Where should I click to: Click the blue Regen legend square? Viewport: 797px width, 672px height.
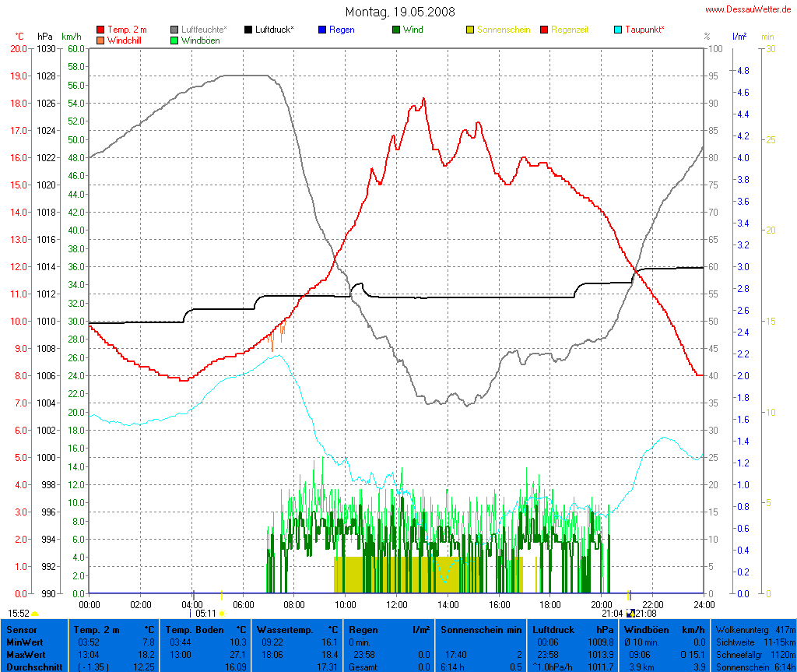tap(322, 30)
